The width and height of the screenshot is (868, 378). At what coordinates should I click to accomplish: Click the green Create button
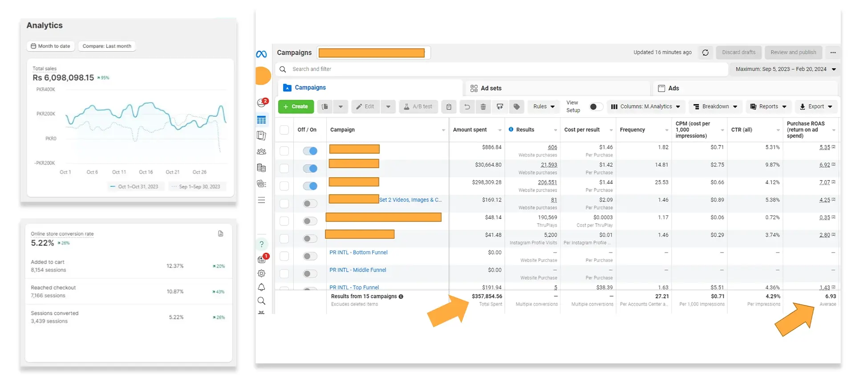pyautogui.click(x=296, y=107)
